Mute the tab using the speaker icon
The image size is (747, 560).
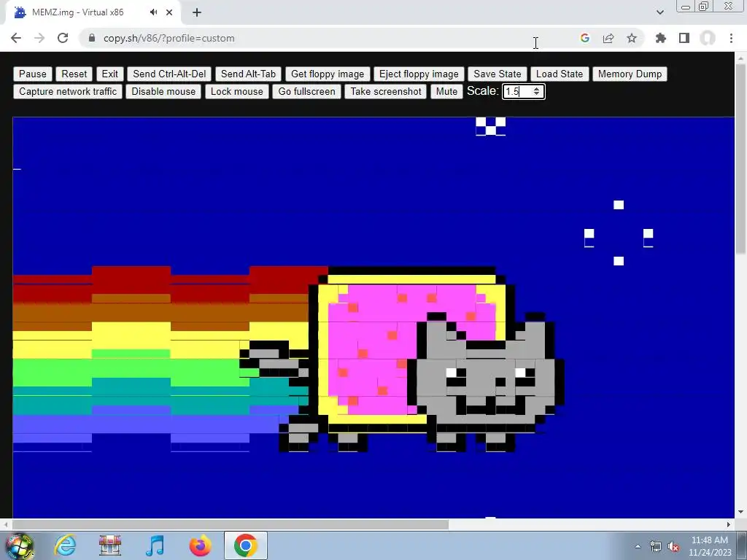153,12
